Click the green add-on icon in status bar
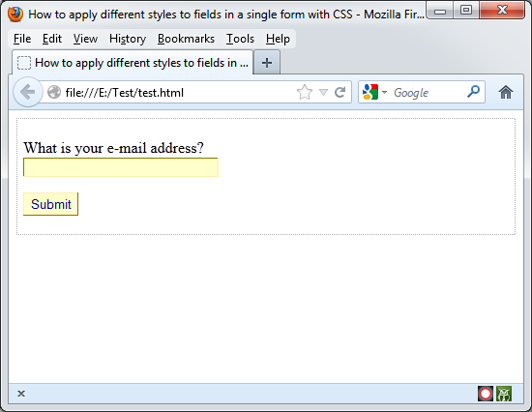The height and width of the screenshot is (412, 532). [x=504, y=394]
